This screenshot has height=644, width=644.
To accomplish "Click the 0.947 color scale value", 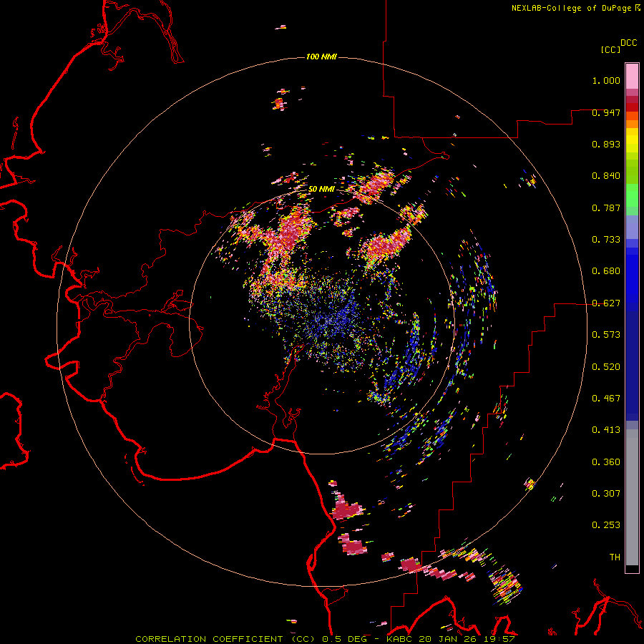I will pos(606,112).
